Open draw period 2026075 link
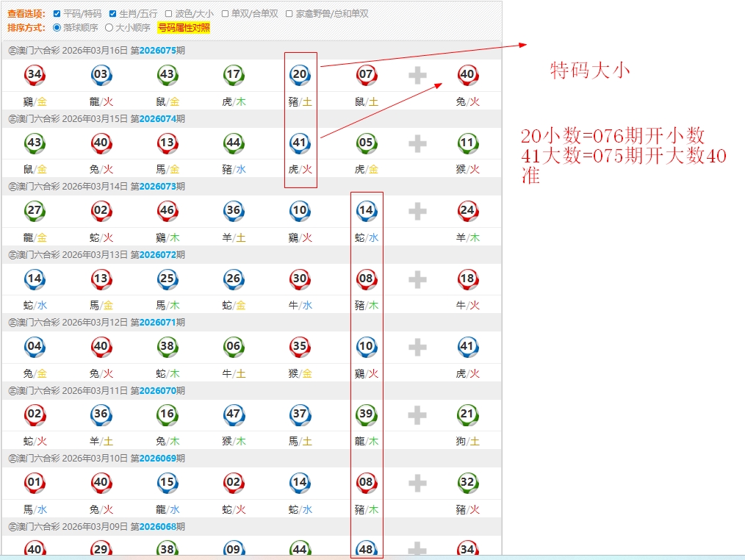 coord(157,51)
